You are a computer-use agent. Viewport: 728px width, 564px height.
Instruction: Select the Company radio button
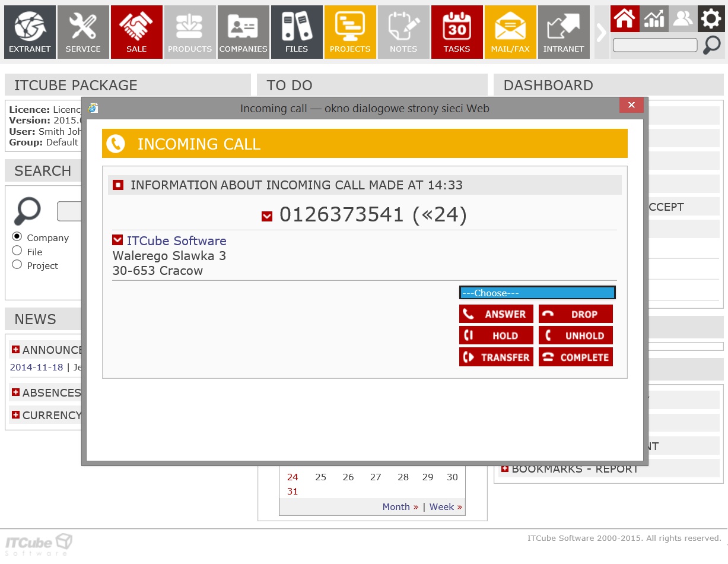tap(17, 236)
